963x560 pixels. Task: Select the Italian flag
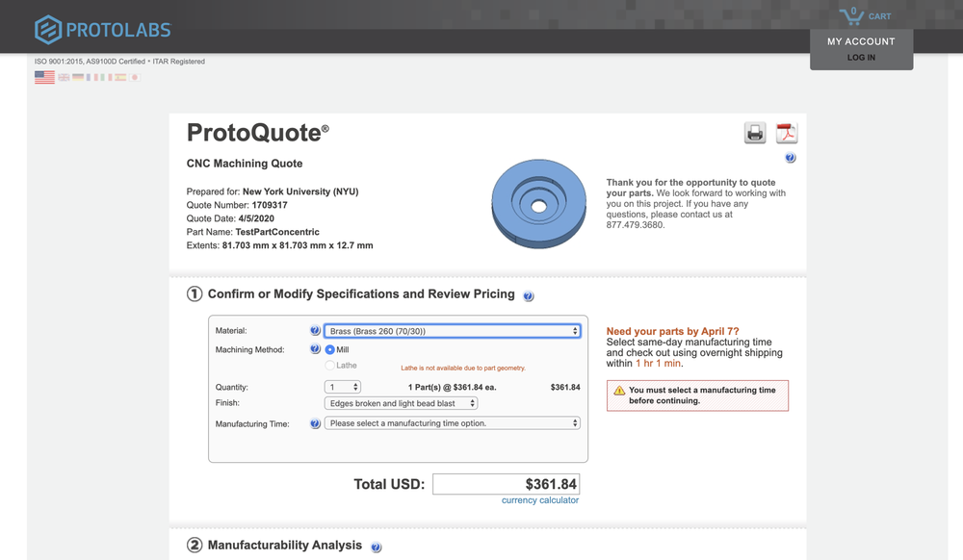tap(106, 77)
